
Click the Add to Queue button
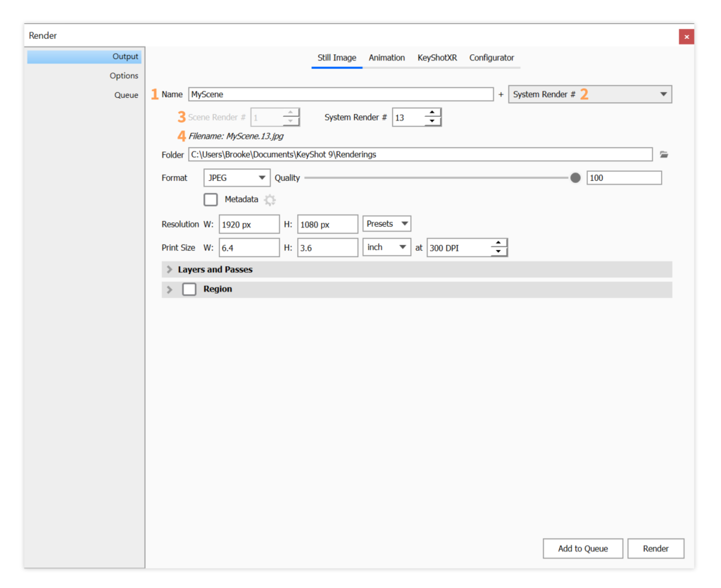point(583,549)
